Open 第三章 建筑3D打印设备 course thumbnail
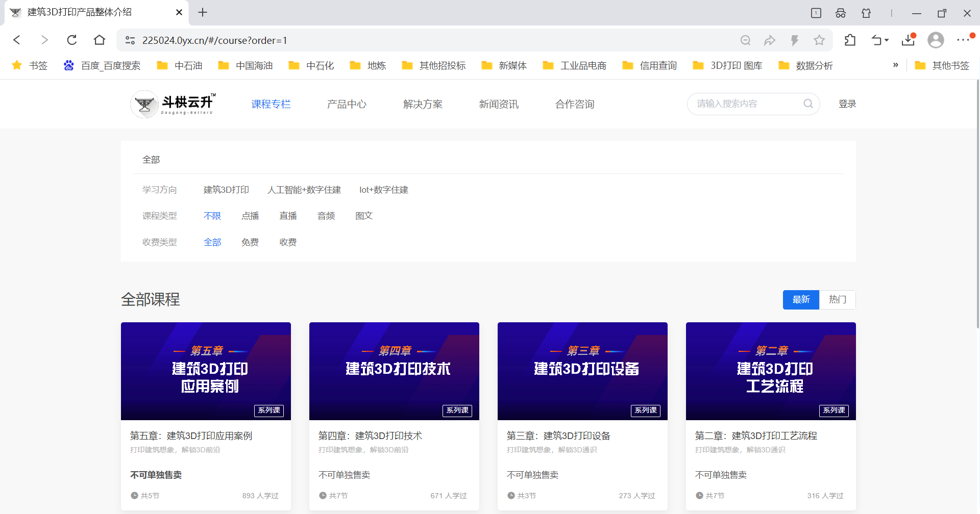This screenshot has height=514, width=980. point(582,371)
